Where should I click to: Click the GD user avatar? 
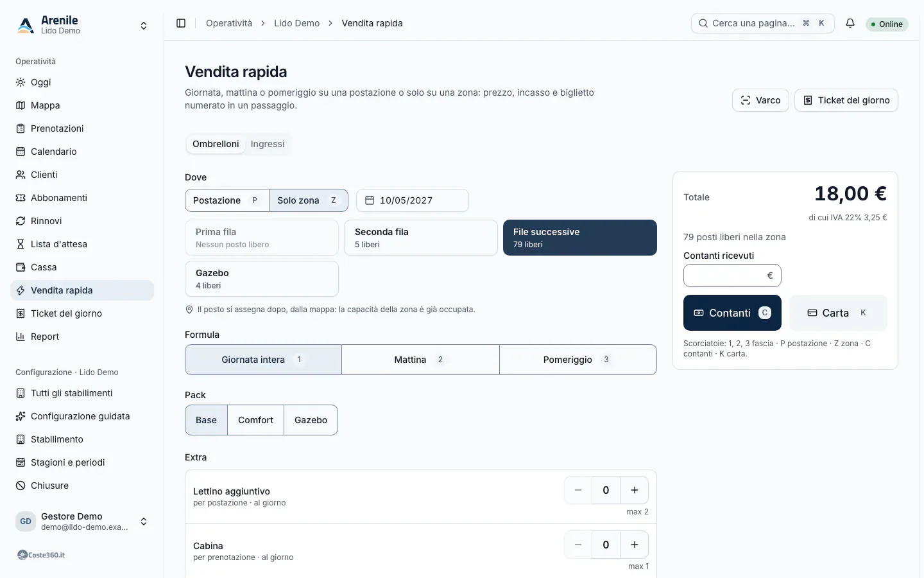click(x=26, y=521)
